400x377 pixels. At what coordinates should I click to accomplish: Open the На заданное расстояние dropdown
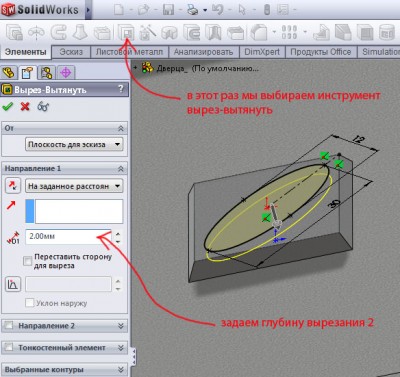point(74,186)
